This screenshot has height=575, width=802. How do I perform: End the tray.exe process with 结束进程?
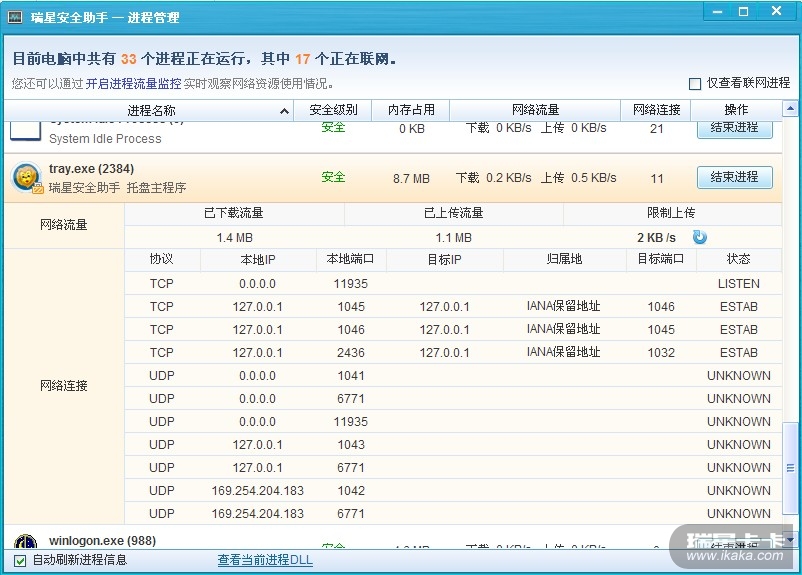tap(734, 177)
